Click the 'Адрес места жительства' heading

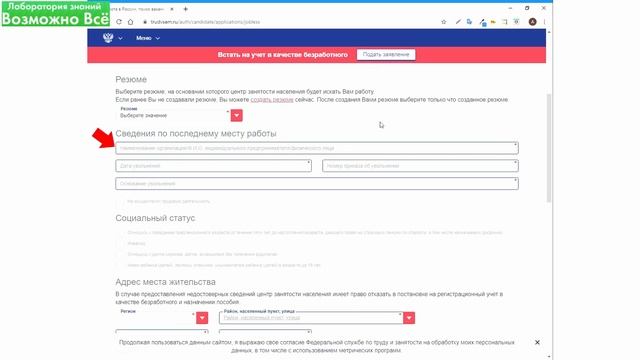pyautogui.click(x=165, y=282)
